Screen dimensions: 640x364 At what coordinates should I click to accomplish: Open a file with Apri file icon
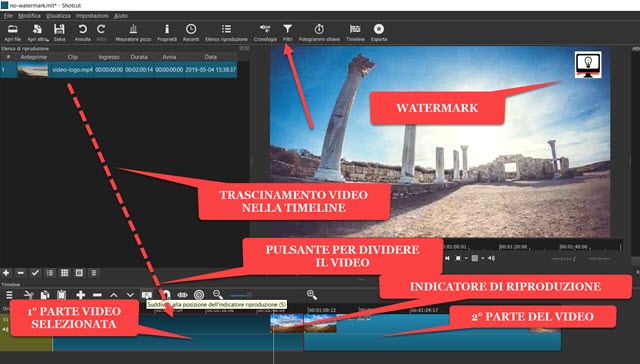point(13,33)
